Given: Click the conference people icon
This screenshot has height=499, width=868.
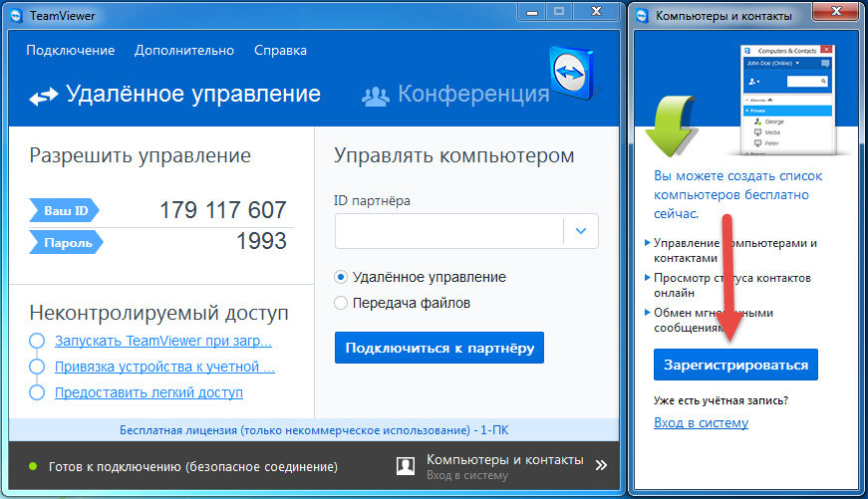Looking at the screenshot, I should tap(376, 96).
